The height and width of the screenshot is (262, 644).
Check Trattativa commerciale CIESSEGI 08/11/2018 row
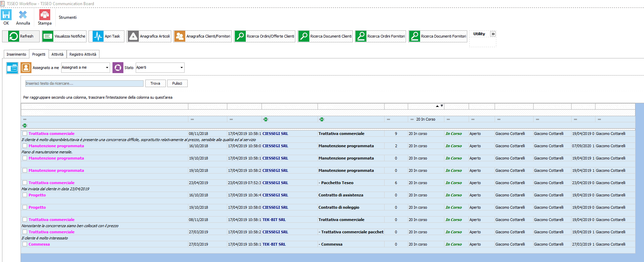pos(25,134)
